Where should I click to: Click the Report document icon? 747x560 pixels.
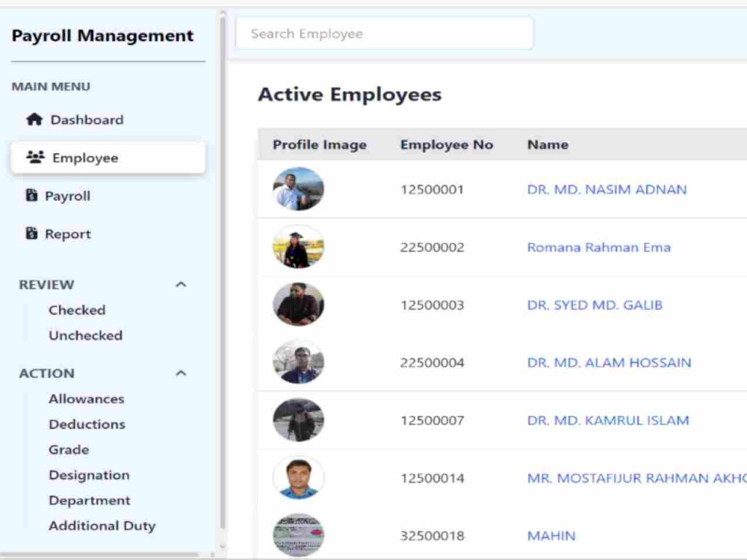click(x=31, y=233)
